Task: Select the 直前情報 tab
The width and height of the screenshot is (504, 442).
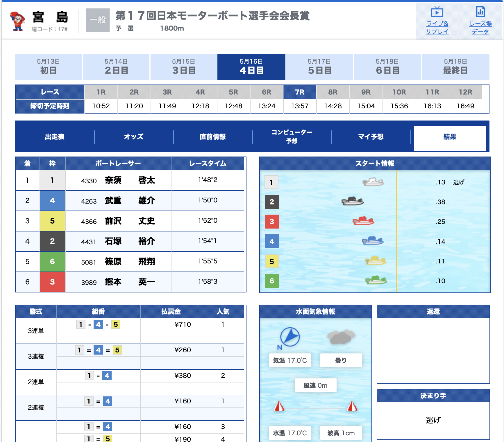Action: [213, 137]
